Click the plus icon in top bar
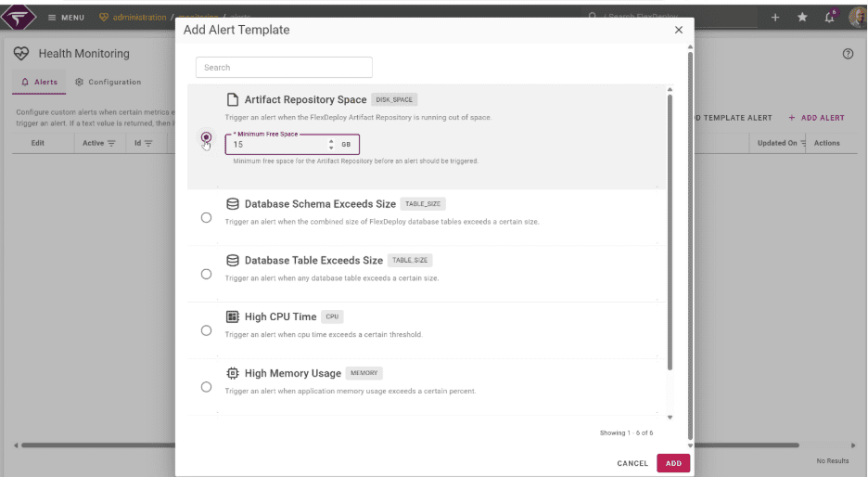The height and width of the screenshot is (477, 868). 775,18
